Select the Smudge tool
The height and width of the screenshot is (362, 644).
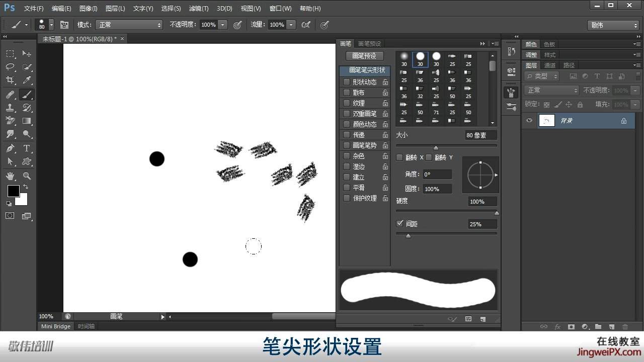click(x=10, y=134)
